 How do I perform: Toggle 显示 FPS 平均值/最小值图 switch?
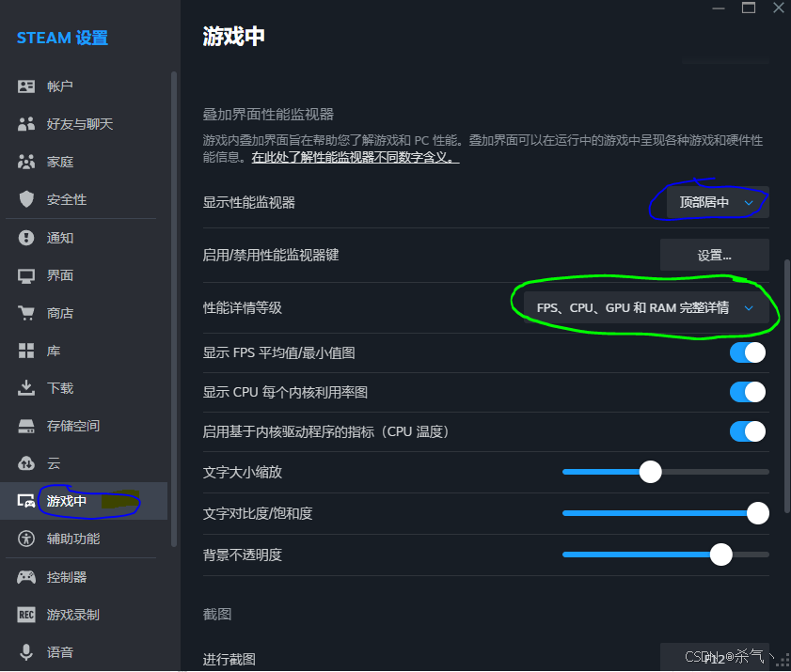[x=747, y=352]
